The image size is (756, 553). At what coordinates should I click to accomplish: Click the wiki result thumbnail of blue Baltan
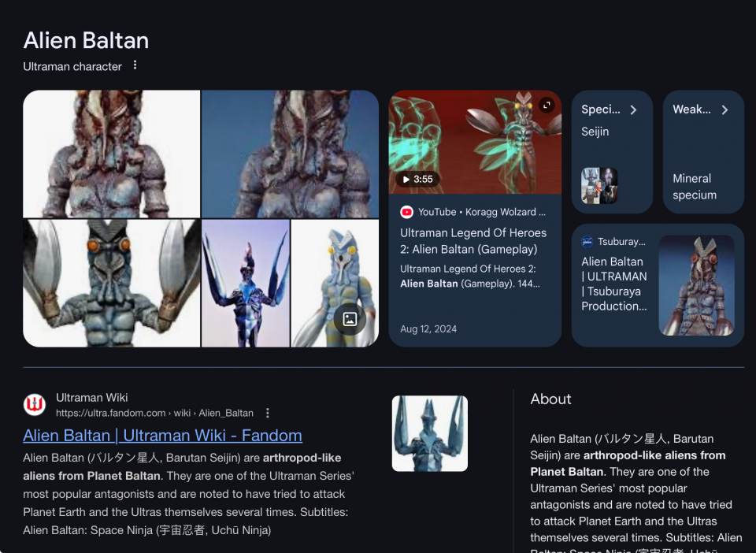click(x=430, y=433)
